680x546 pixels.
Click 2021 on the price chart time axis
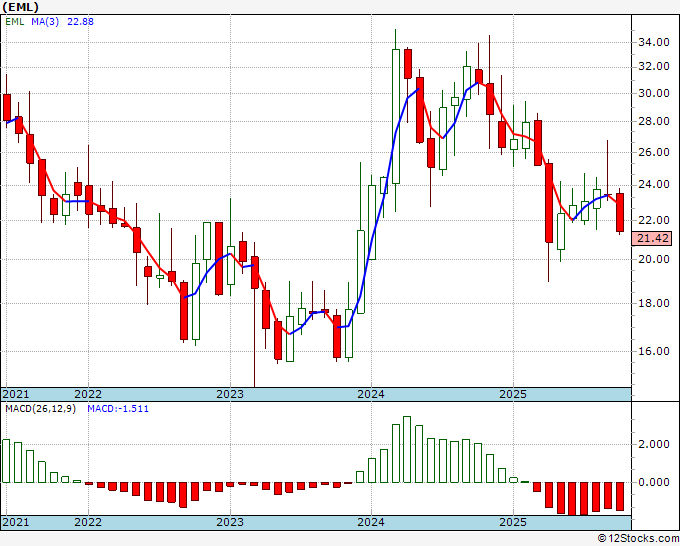pyautogui.click(x=16, y=394)
